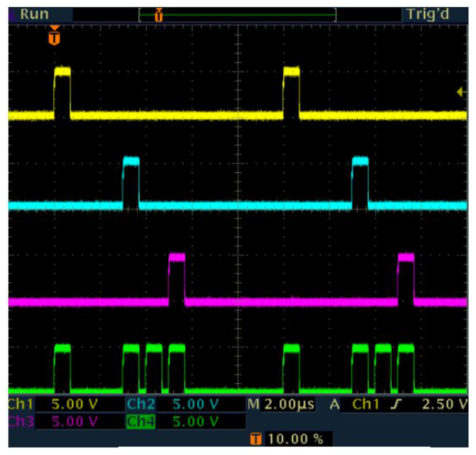Image resolution: width=476 pixels, height=455 pixels.
Task: Select the Ch1 label in readout
Action: click(x=20, y=404)
